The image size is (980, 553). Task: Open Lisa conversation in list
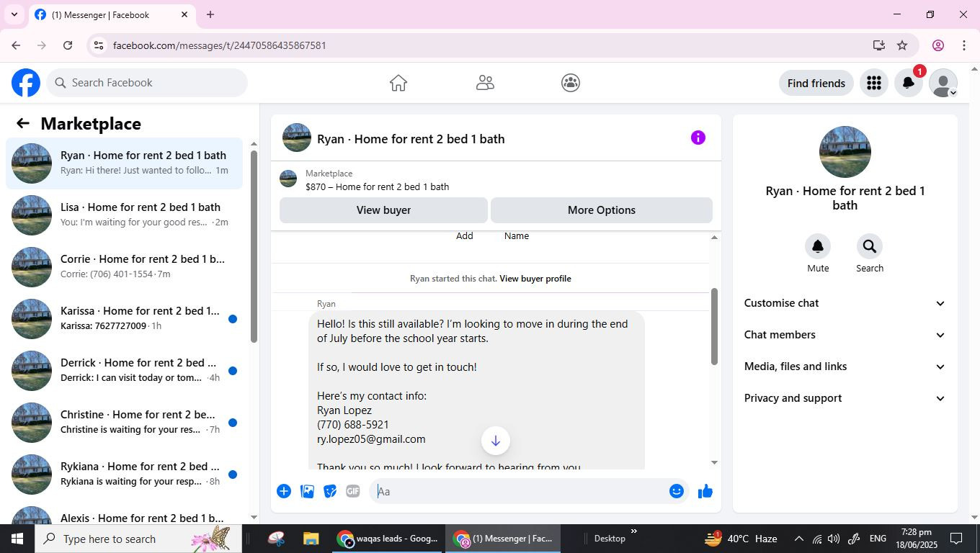(x=124, y=215)
